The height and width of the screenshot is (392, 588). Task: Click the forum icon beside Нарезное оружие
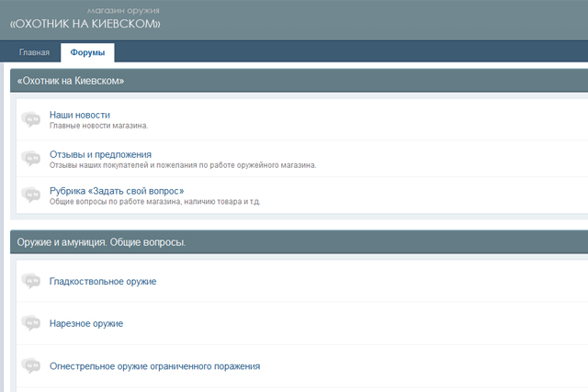[x=30, y=323]
